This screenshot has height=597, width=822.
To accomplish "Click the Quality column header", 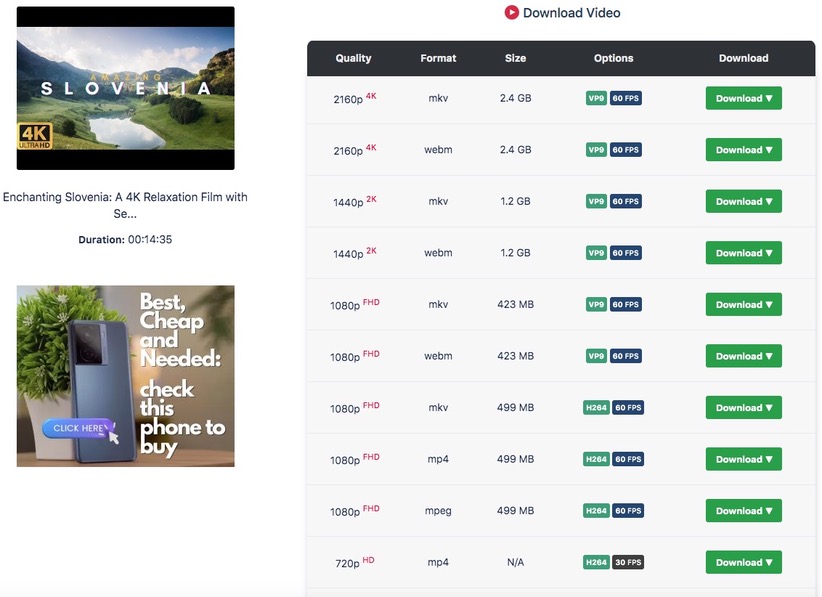I will coord(353,58).
